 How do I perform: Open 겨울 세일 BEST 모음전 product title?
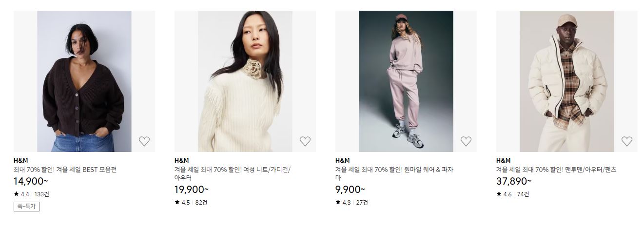[65, 170]
